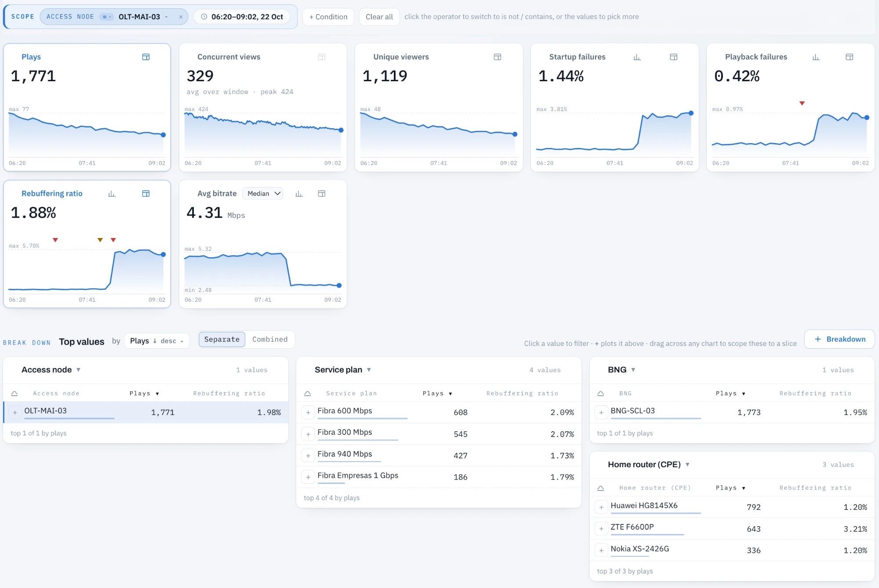The image size is (879, 588).
Task: Toggle table icon on Avg bitrate card
Action: pos(322,194)
